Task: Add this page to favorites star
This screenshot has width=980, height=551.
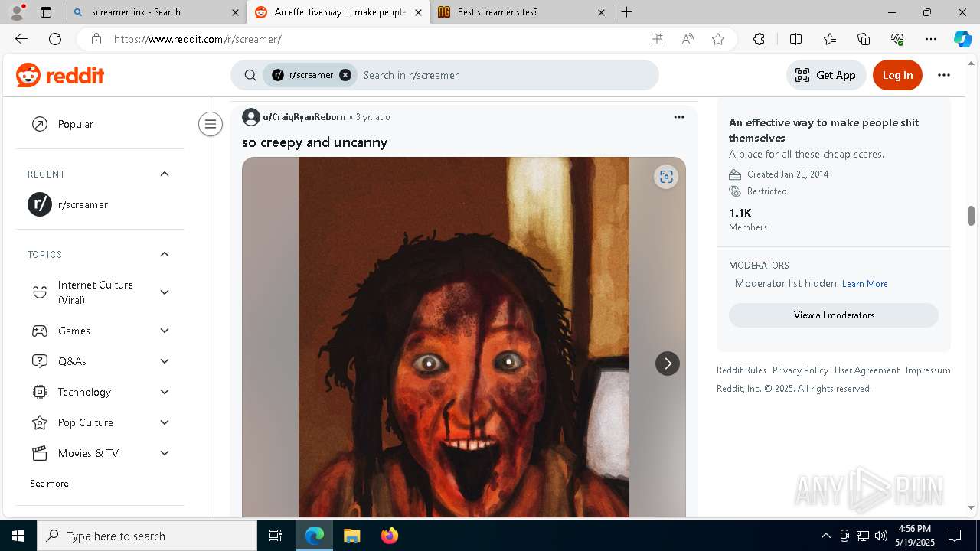Action: [718, 39]
